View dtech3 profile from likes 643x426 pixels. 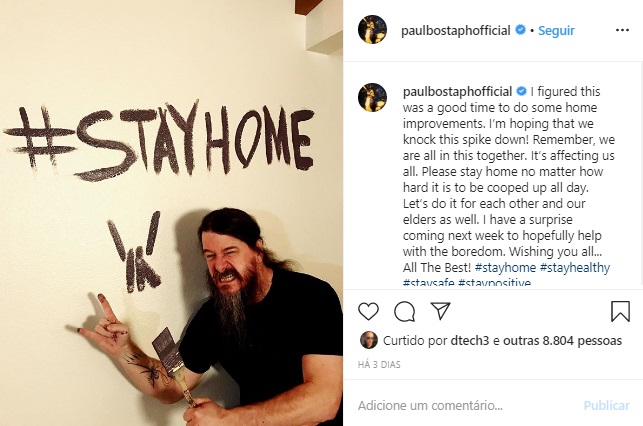pos(470,340)
